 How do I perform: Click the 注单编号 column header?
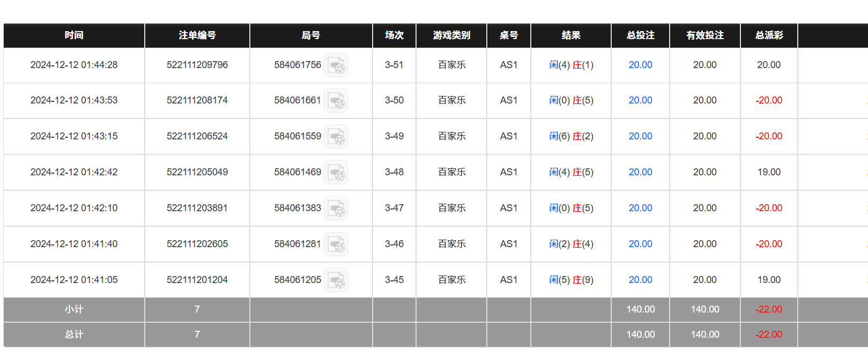pyautogui.click(x=197, y=35)
